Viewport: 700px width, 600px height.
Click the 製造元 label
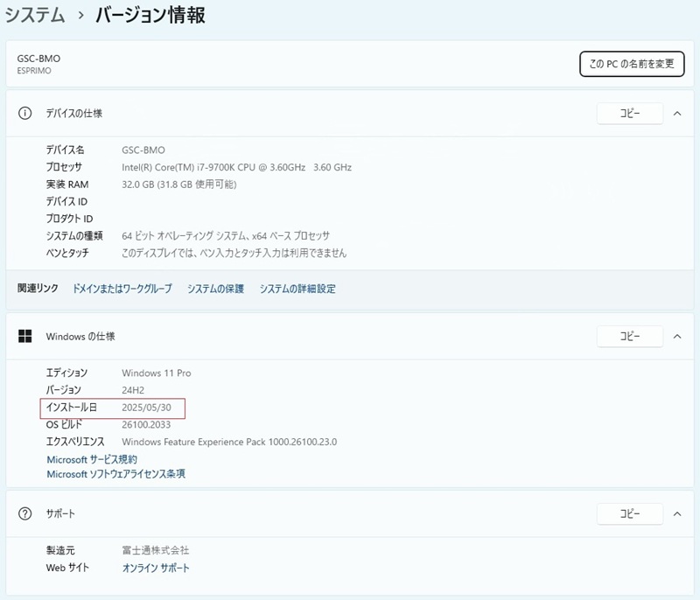pos(60,550)
